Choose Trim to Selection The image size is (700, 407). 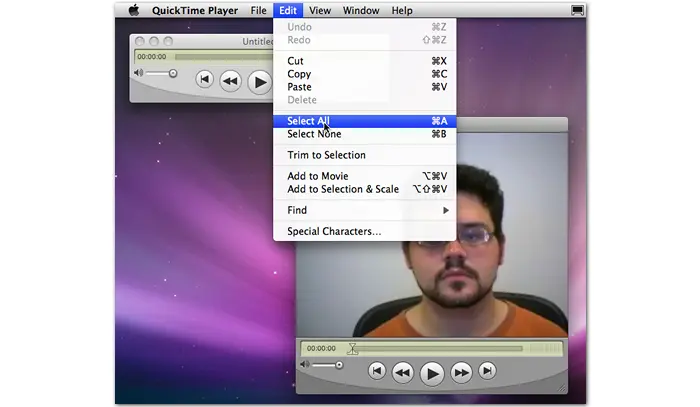click(365, 155)
